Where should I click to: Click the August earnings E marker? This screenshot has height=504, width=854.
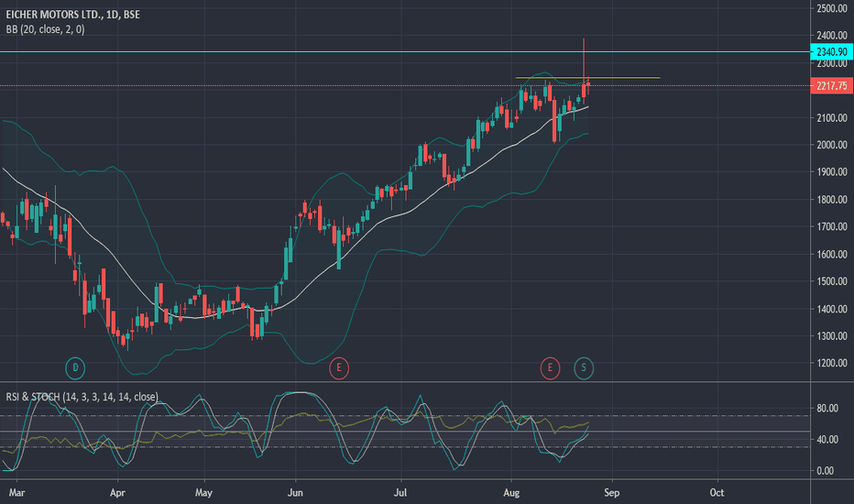[x=550, y=367]
